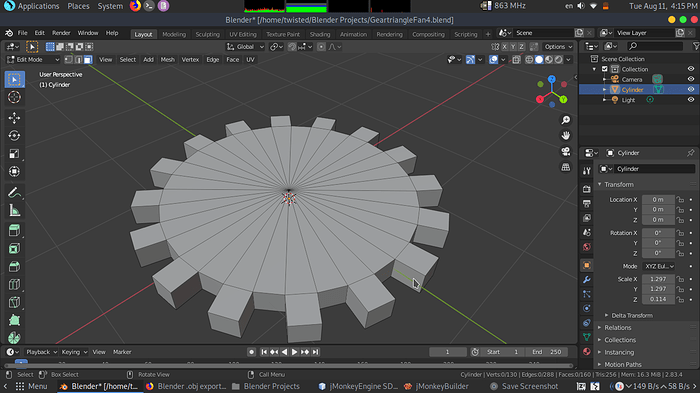This screenshot has height=393, width=700.
Task: Open the Edit Mode dropdown
Action: click(x=33, y=59)
